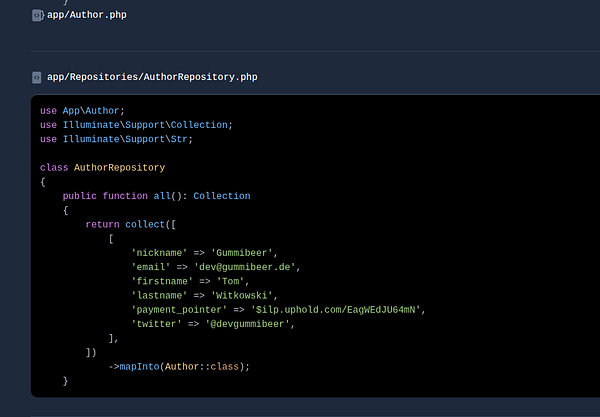Click the file icon beside AuthorRepository.php
This screenshot has height=417, width=600.
point(37,77)
